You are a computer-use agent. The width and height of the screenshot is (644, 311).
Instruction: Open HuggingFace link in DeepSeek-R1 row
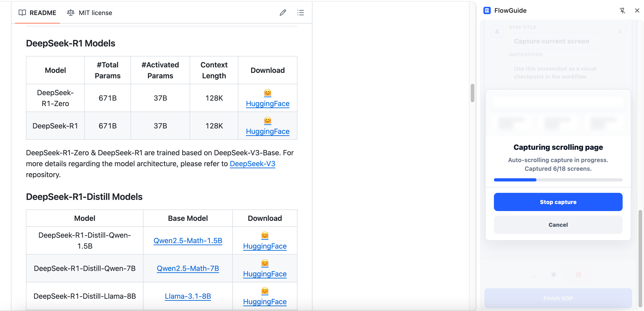(x=267, y=131)
